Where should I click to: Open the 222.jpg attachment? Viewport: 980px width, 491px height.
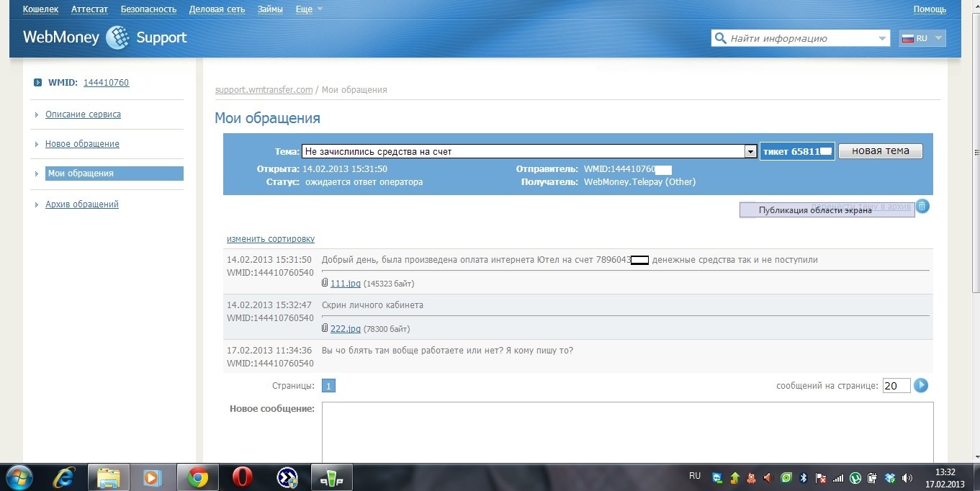point(346,329)
